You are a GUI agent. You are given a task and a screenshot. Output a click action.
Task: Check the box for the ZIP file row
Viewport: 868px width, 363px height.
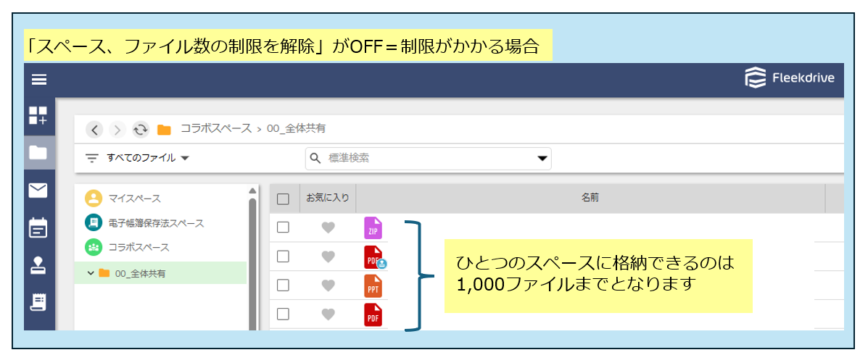point(284,228)
